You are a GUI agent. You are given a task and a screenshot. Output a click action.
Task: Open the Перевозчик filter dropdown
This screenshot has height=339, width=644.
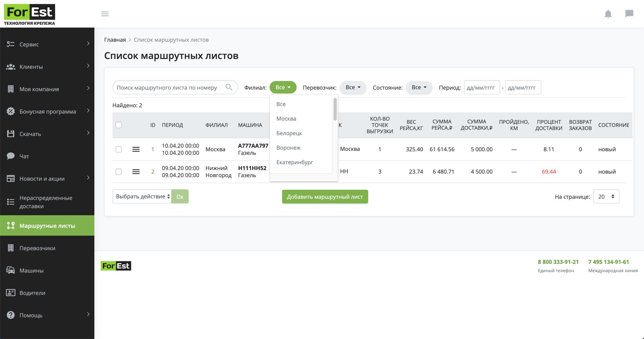click(x=353, y=87)
